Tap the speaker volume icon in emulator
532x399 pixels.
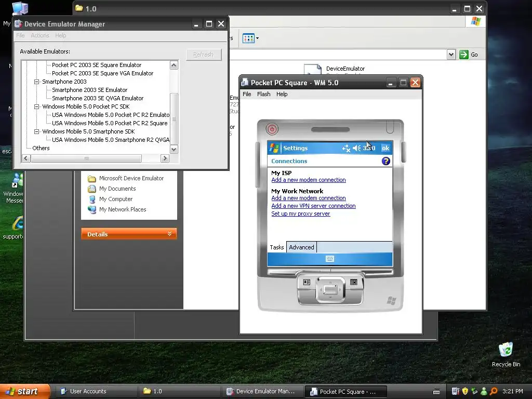point(356,148)
